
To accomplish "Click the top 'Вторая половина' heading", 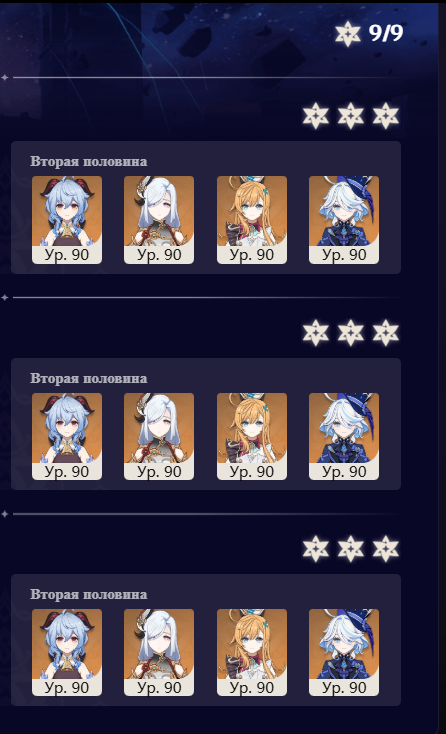I will [88, 161].
